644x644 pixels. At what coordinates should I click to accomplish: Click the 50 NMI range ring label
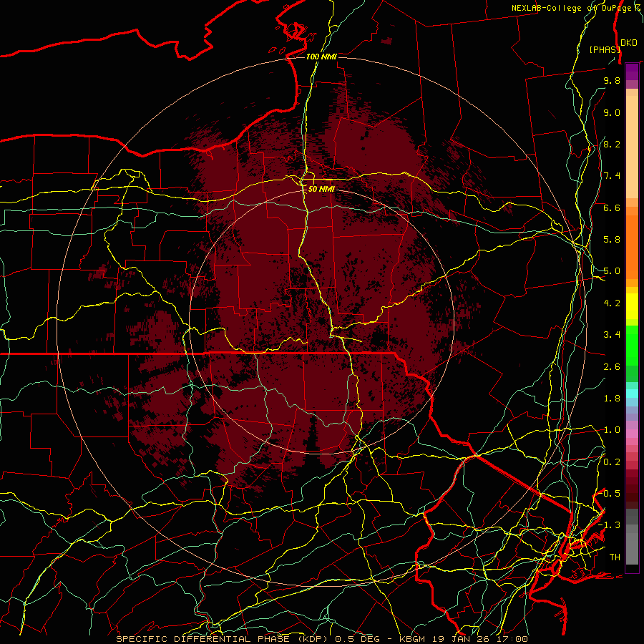[321, 190]
